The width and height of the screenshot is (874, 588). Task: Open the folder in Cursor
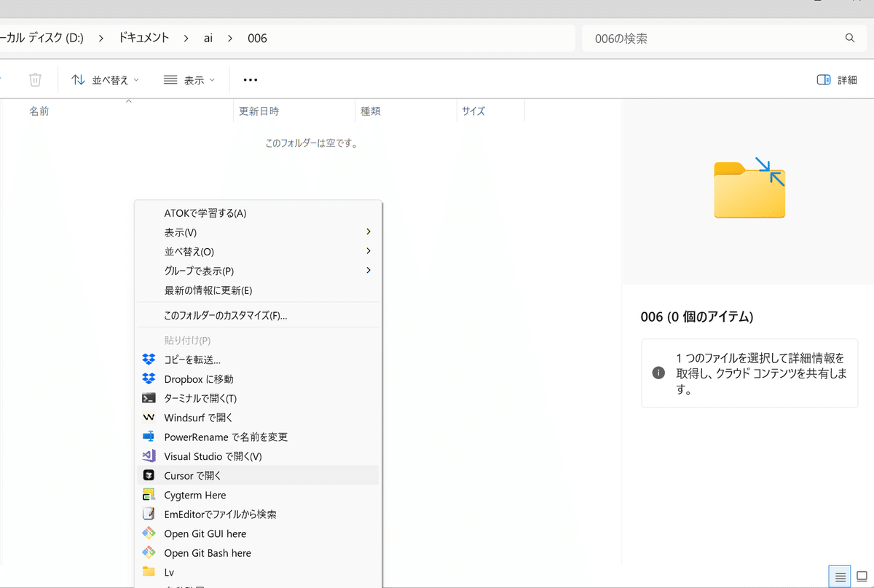pos(193,475)
